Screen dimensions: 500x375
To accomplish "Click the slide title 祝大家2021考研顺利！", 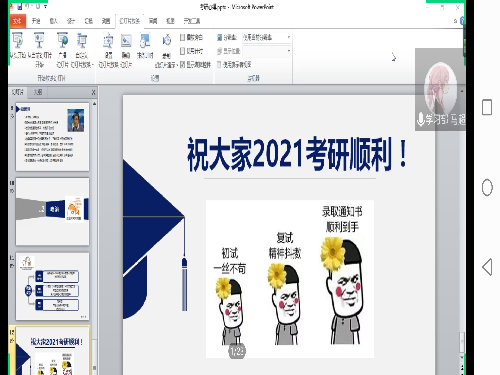I will (x=297, y=154).
